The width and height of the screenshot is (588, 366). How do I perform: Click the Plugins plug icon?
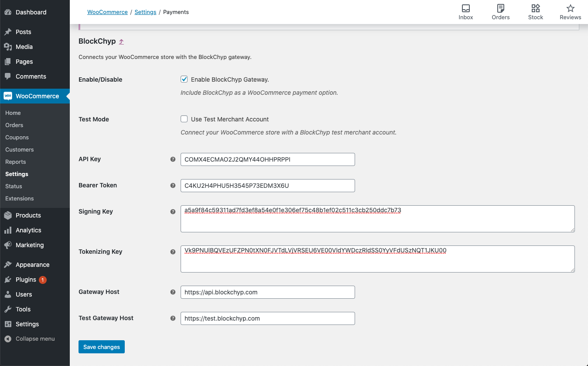point(8,280)
